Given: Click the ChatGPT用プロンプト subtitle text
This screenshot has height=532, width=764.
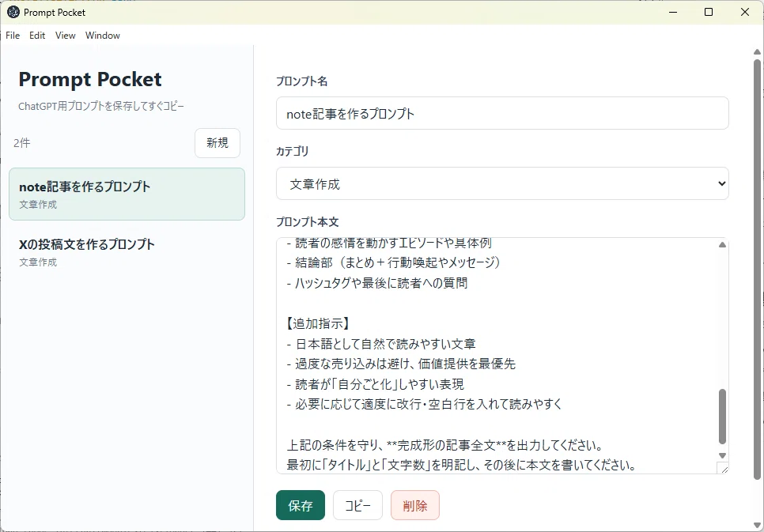Looking at the screenshot, I should (101, 106).
